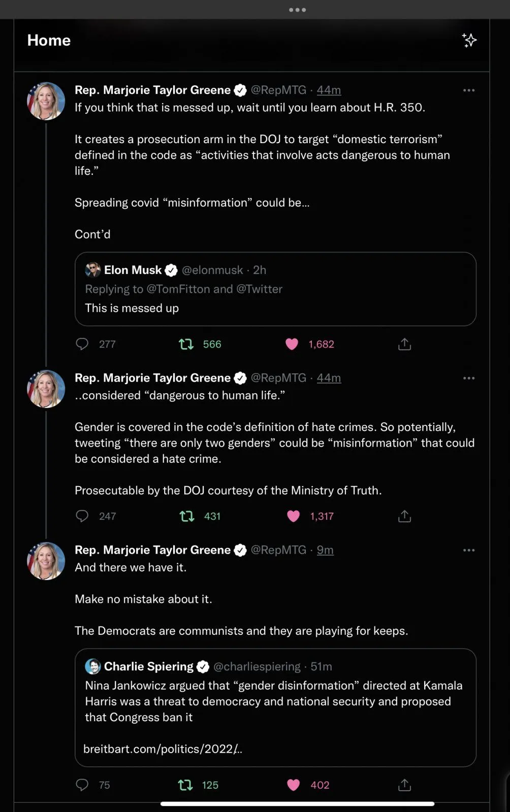Share the Ministry of Truth tweet
Viewport: 510px width, 812px height.
[x=404, y=516]
